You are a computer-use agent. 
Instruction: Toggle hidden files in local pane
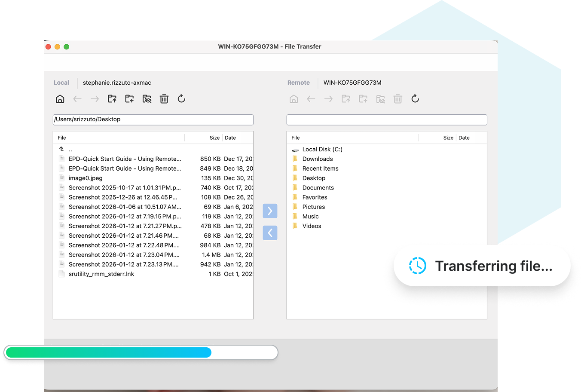pyautogui.click(x=147, y=99)
